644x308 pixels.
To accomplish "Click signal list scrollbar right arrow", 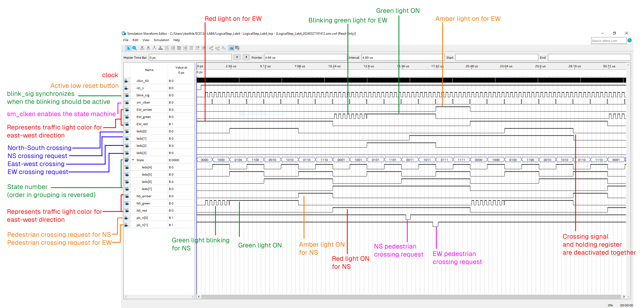I will pyautogui.click(x=193, y=297).
